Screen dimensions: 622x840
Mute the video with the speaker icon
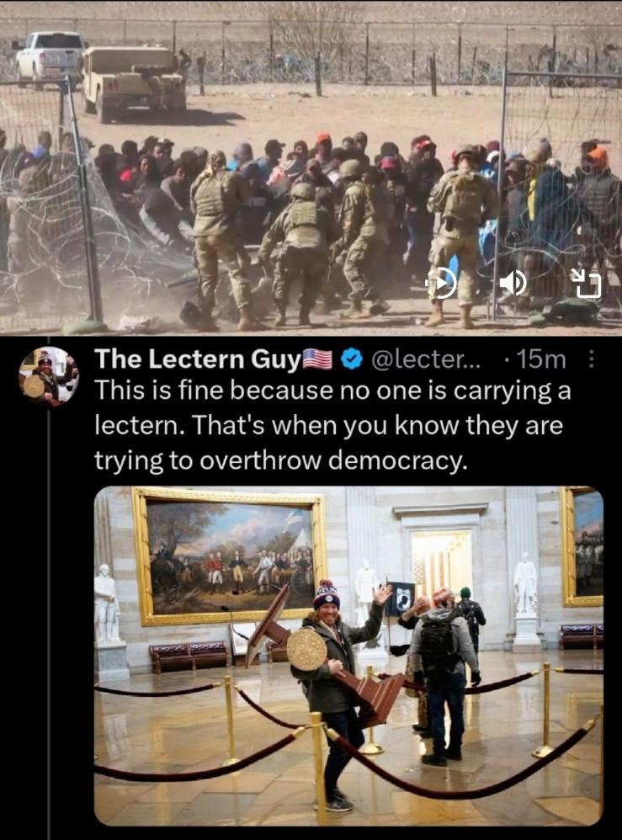click(513, 282)
